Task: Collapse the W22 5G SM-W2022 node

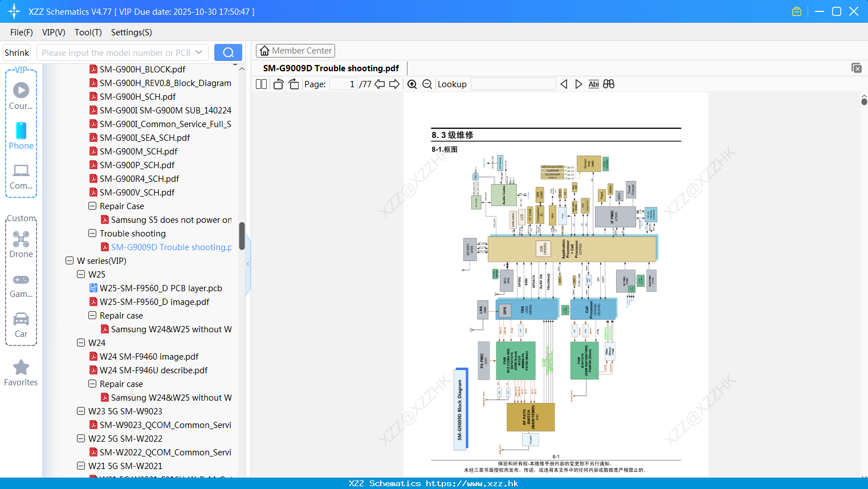Action: tap(81, 438)
